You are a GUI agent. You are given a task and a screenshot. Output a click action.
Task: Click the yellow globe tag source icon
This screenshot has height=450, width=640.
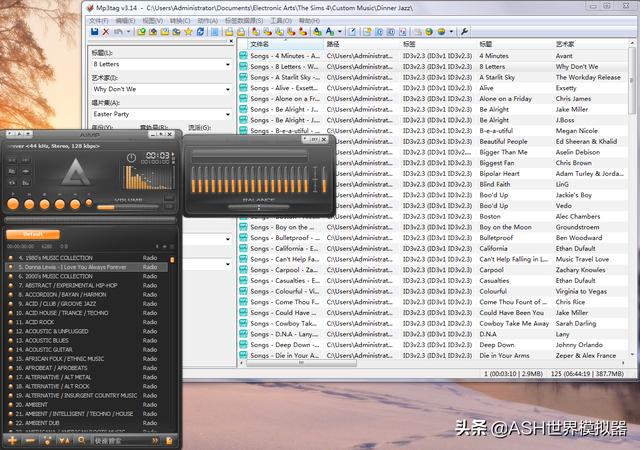tap(441, 31)
